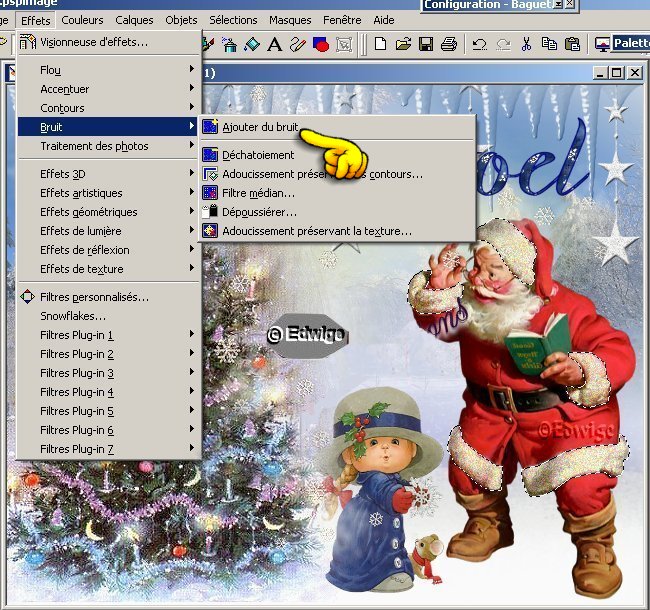This screenshot has height=610, width=650.
Task: Select the Object Selector tool
Action: tap(344, 44)
